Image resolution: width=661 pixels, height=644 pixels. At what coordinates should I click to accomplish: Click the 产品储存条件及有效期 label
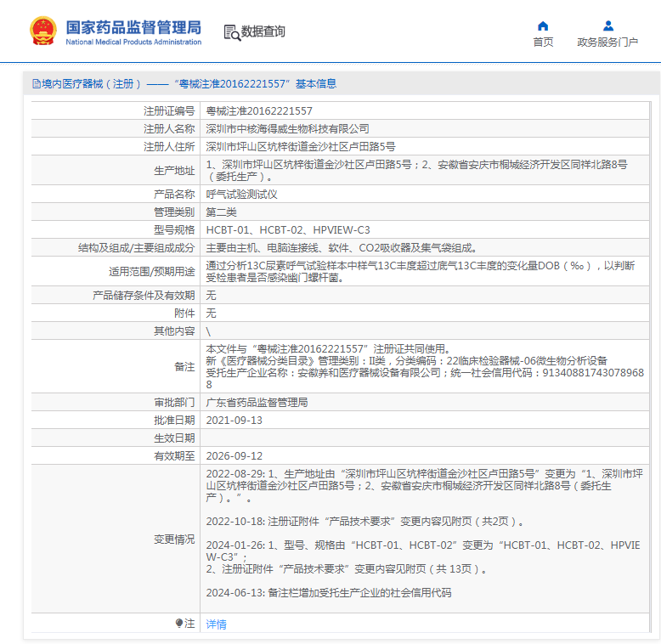(144, 295)
